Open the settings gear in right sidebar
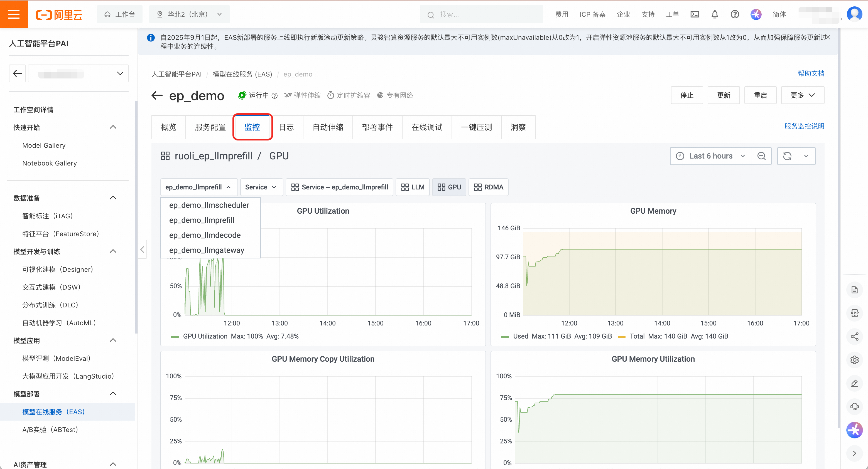The image size is (868, 469). [854, 360]
